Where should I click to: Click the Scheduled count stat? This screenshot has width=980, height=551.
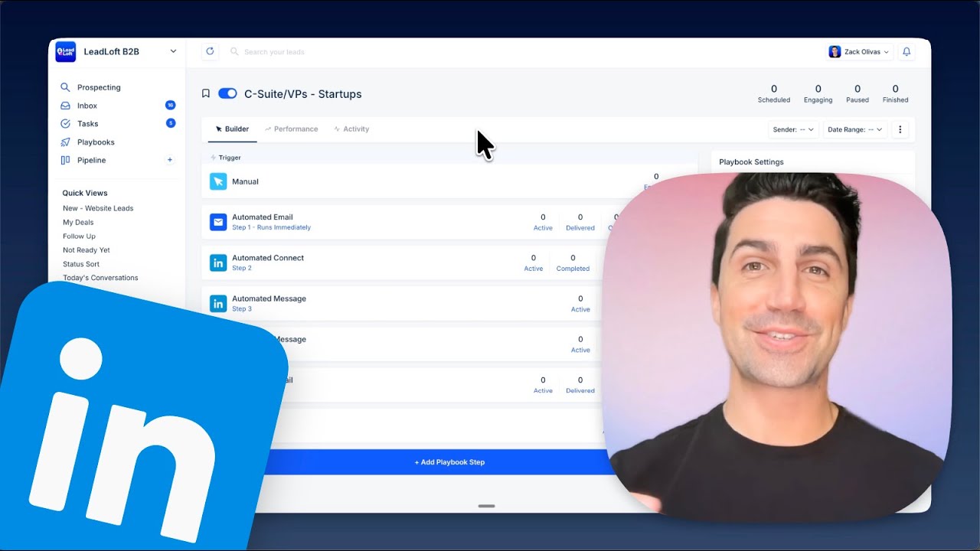pyautogui.click(x=774, y=93)
